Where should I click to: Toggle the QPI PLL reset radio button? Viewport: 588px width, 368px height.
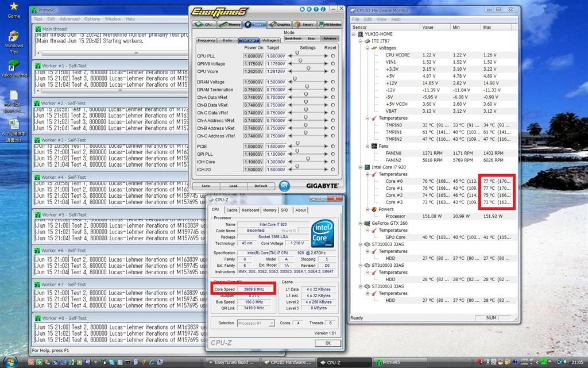click(333, 154)
